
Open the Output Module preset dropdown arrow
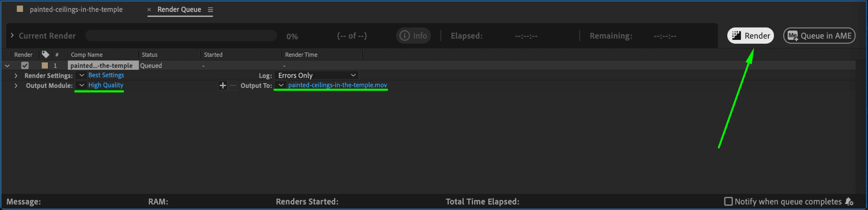point(81,85)
